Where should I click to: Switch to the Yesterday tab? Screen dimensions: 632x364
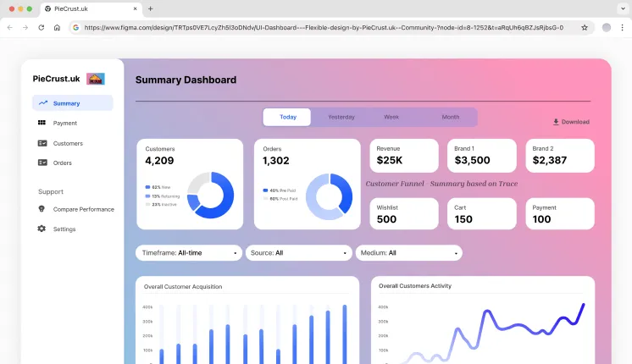[x=341, y=117]
